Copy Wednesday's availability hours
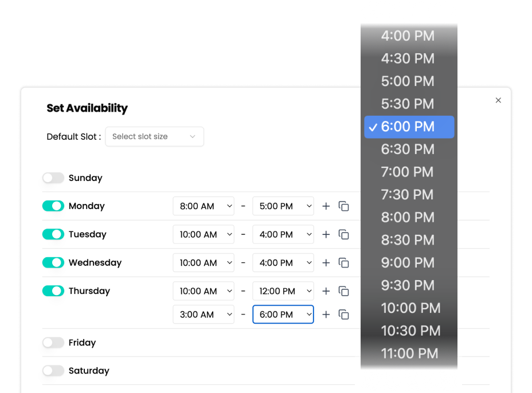 (344, 263)
